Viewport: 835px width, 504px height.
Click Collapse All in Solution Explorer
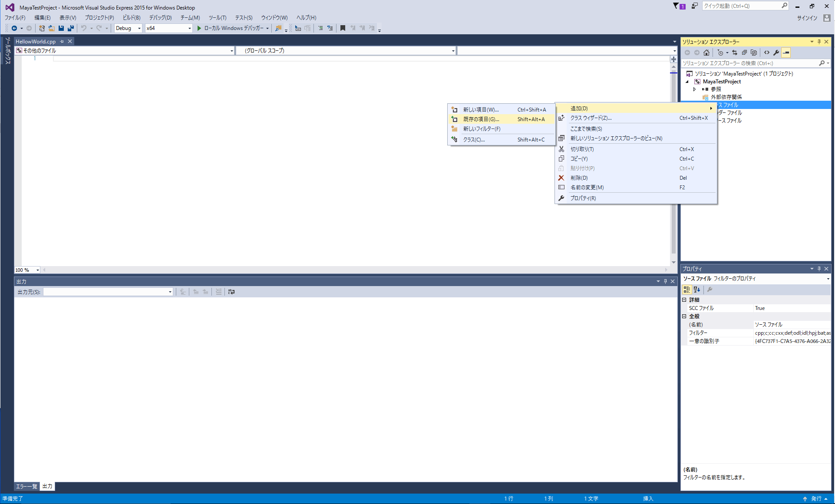(744, 53)
